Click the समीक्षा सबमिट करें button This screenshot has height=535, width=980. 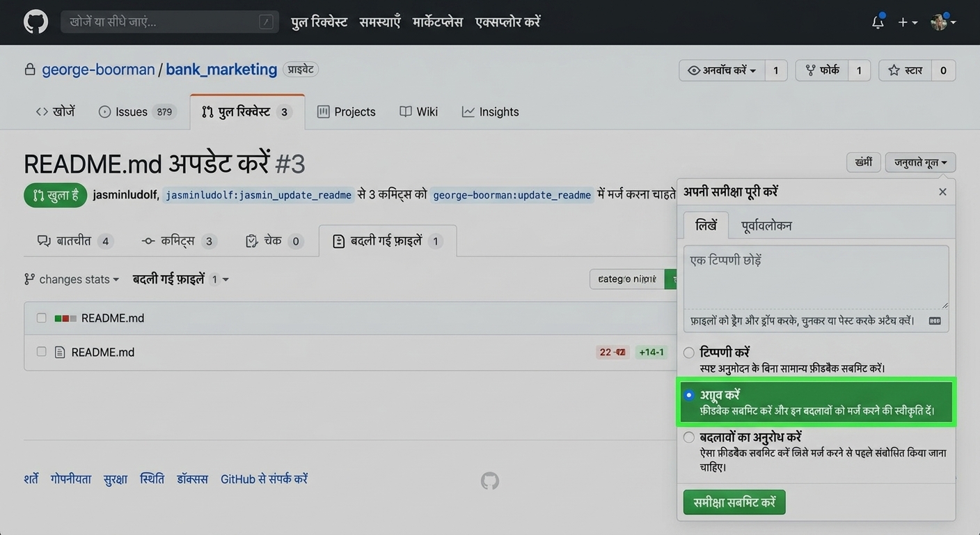tap(734, 502)
